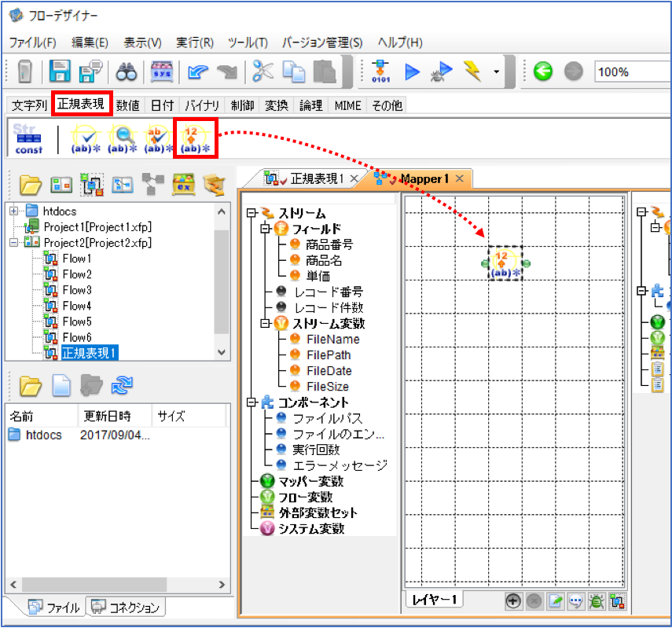Expand the htdocs tree node
The image size is (672, 628).
[x=13, y=211]
